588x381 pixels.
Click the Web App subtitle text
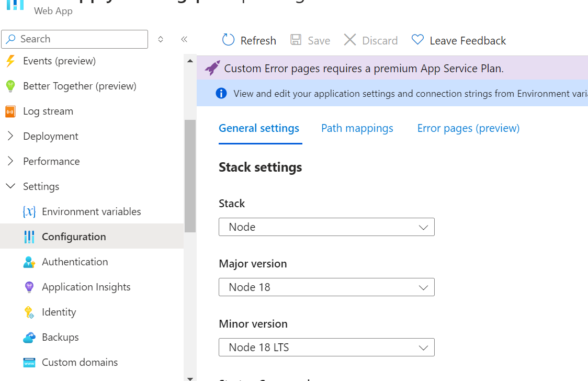53,11
